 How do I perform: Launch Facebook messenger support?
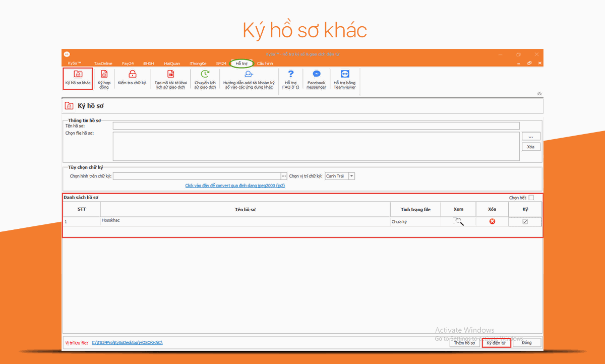click(316, 74)
